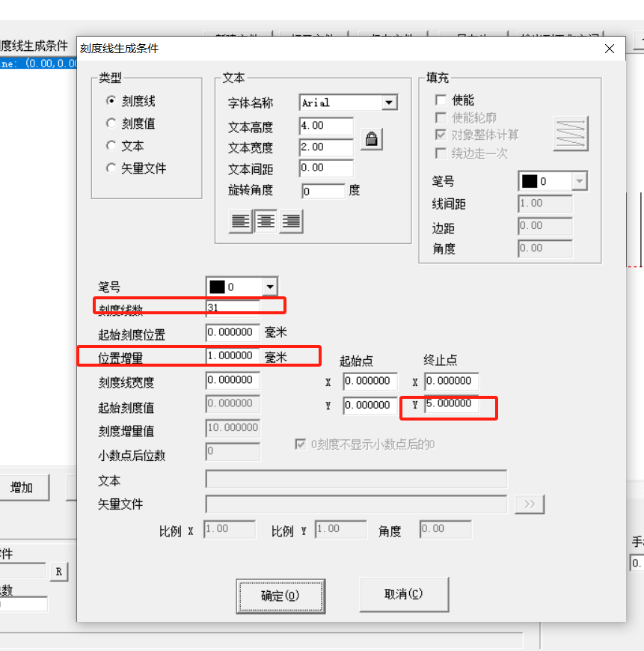The height and width of the screenshot is (651, 644).
Task: Toggle the 绕边走一次 checkbox
Action: (x=441, y=153)
